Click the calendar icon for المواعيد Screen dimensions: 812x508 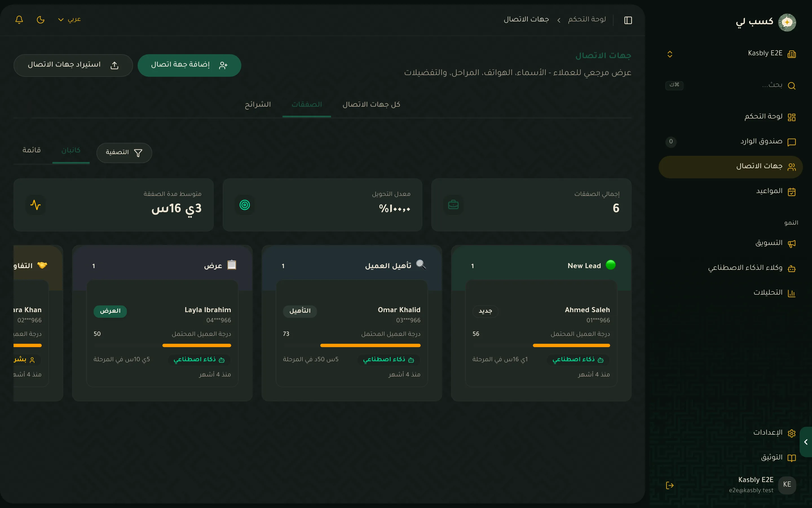(x=791, y=192)
